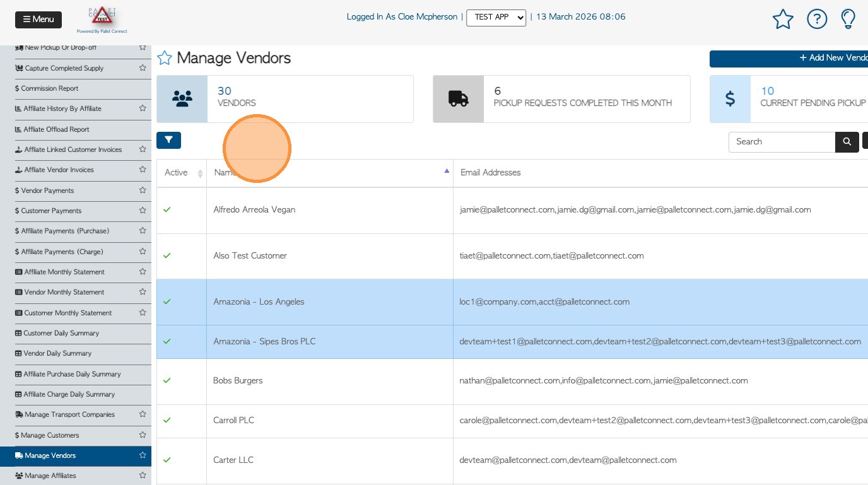Click the vendors people group icon
Screen dimensions: 868x485
[182, 99]
